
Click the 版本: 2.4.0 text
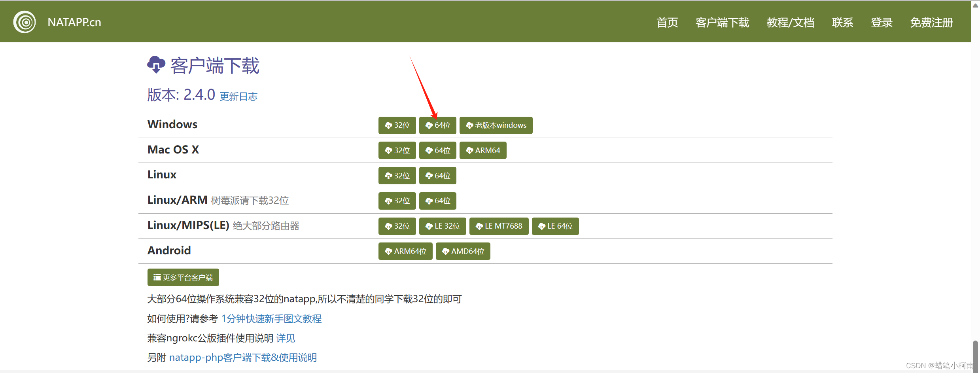pos(181,95)
